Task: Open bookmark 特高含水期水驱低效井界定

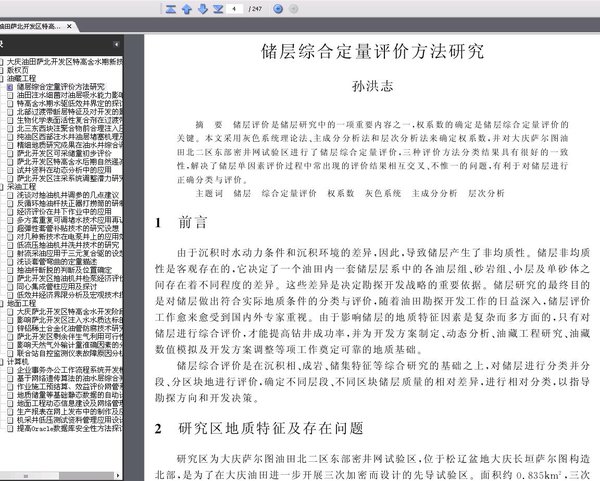Action: coord(70,103)
